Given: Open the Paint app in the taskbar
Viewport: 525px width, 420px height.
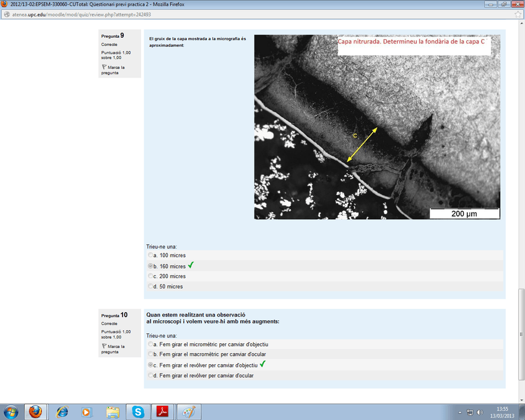Looking at the screenshot, I should coord(188,411).
